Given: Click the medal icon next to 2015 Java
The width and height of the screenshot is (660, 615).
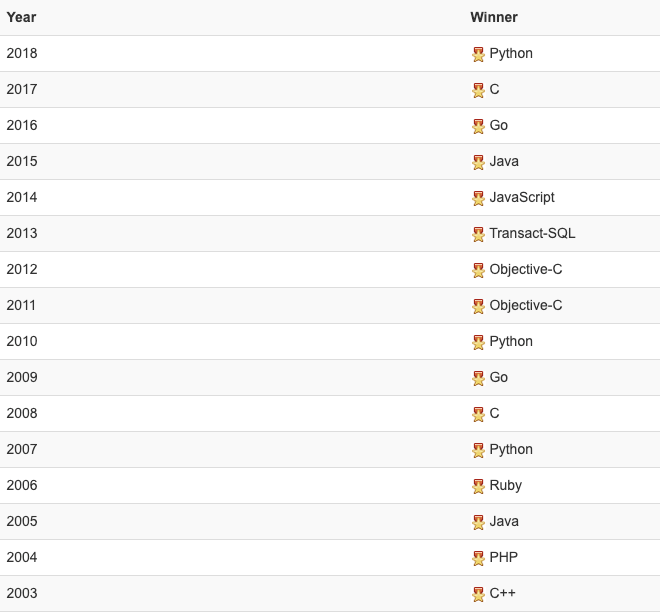Looking at the screenshot, I should point(478,162).
